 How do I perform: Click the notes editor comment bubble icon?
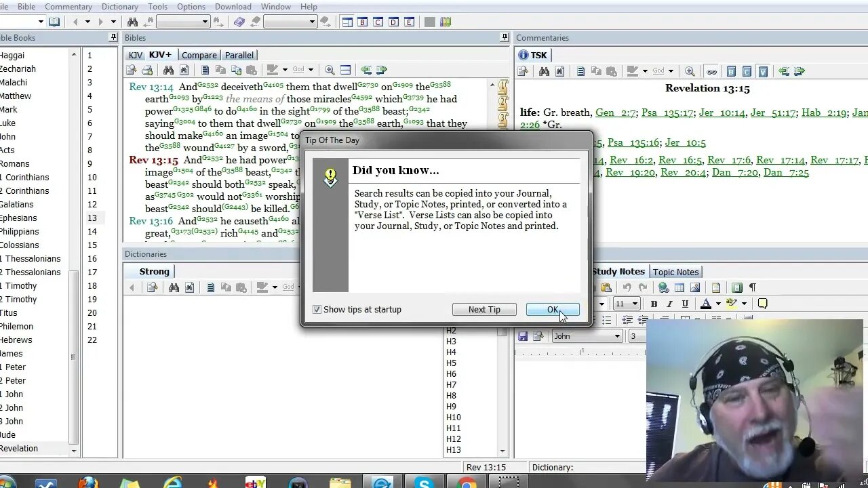click(762, 304)
